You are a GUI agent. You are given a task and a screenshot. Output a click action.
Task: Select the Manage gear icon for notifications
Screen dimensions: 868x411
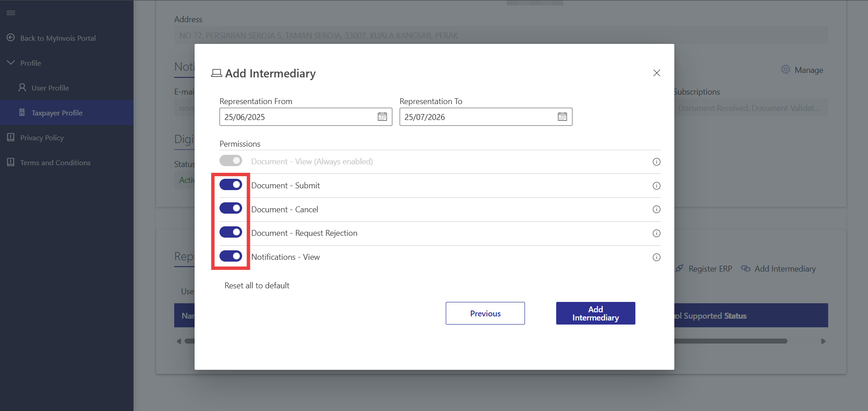(x=786, y=69)
